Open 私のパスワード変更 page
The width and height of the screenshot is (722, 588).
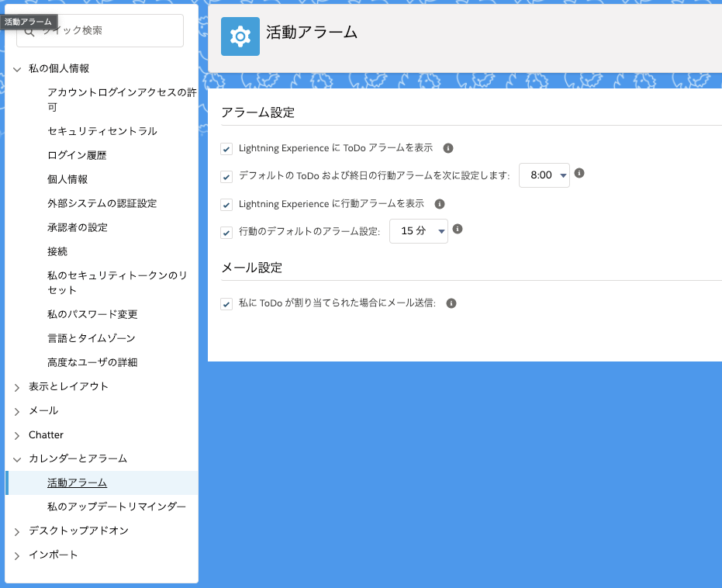click(92, 314)
